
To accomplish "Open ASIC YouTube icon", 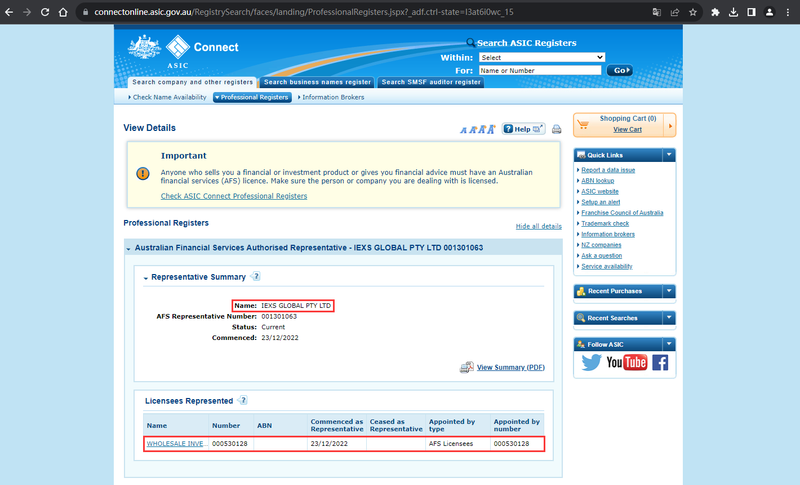I will pyautogui.click(x=627, y=363).
